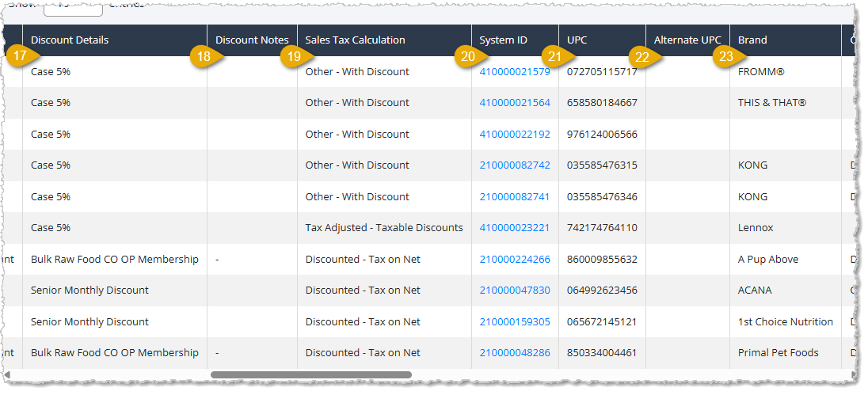868x395 pixels.
Task: Click Senior Monthly Discount in ACANA row
Action: (x=115, y=290)
